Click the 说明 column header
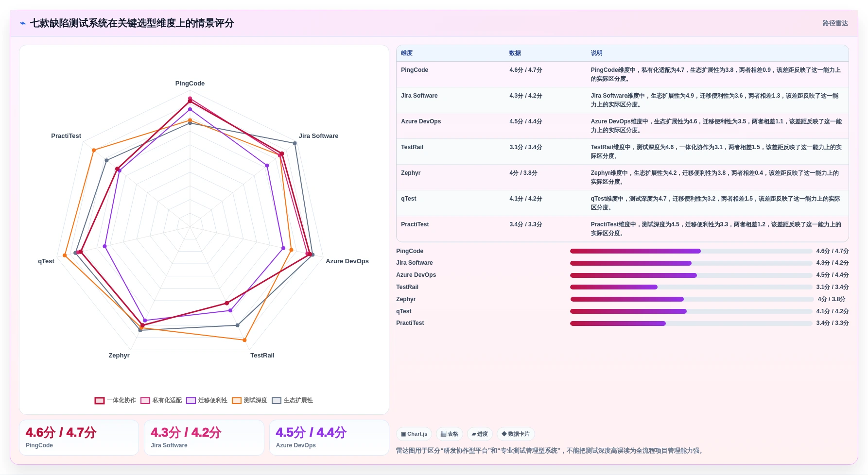 [597, 53]
